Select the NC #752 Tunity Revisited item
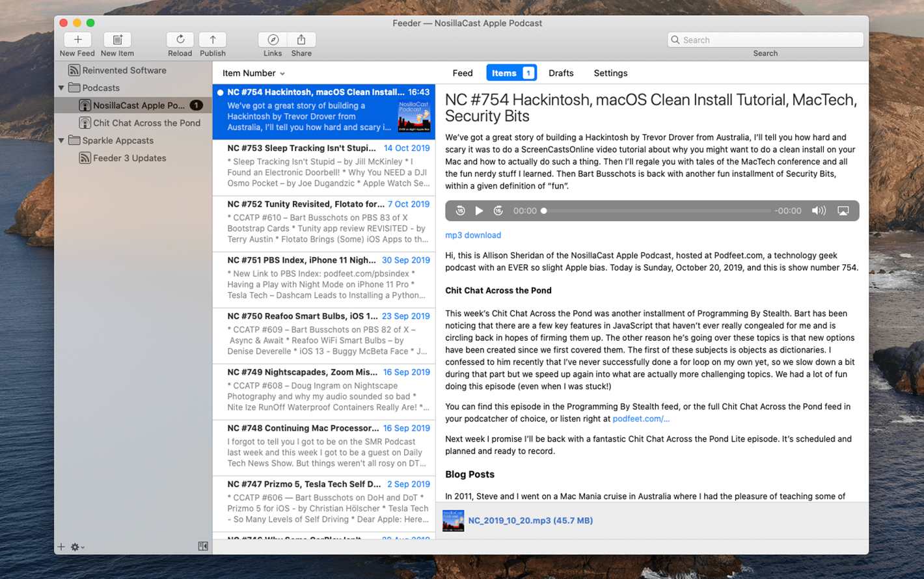 (x=324, y=224)
